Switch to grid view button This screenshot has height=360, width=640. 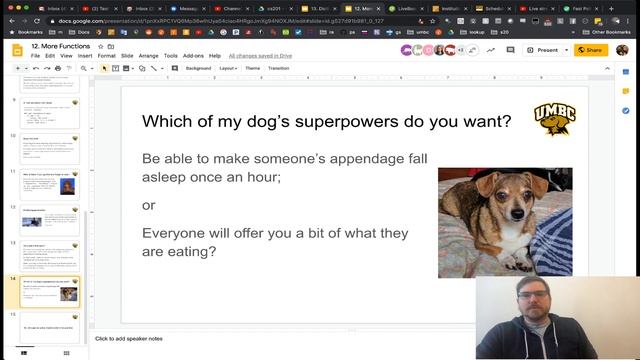point(67,353)
